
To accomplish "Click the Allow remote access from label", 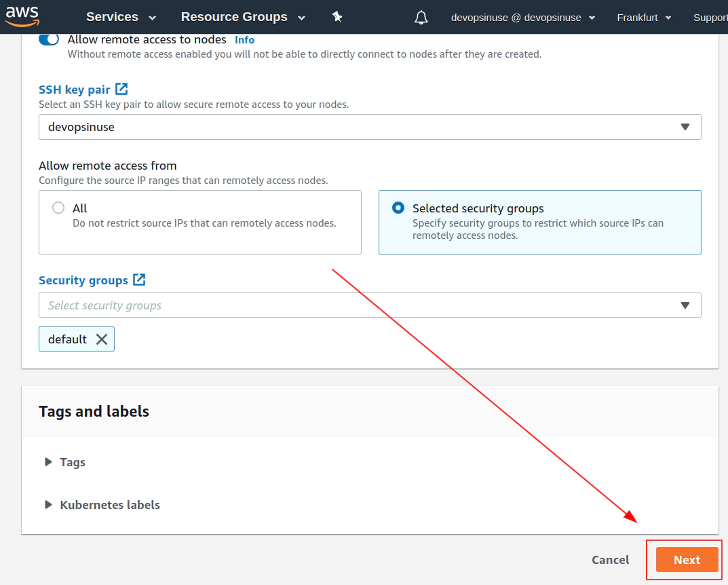I will click(108, 166).
